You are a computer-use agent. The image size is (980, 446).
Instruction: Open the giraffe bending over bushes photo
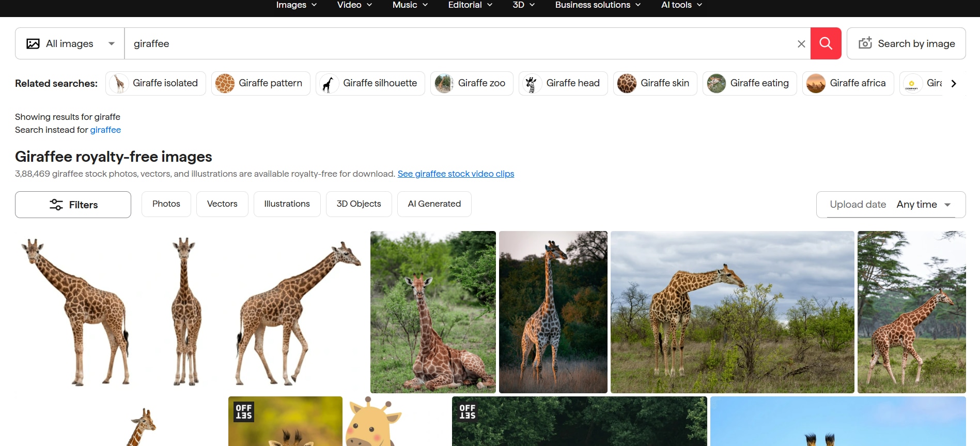point(733,312)
